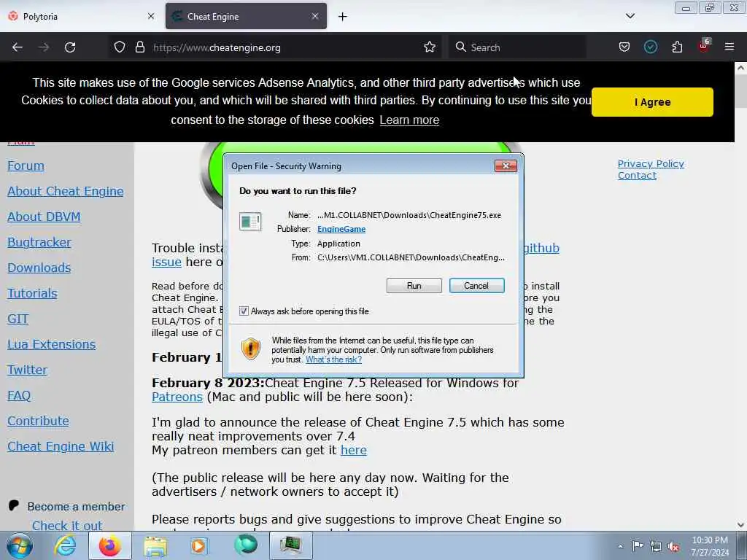Open the tracking protection shield icon
Screen dimensions: 747x560
pyautogui.click(x=120, y=47)
